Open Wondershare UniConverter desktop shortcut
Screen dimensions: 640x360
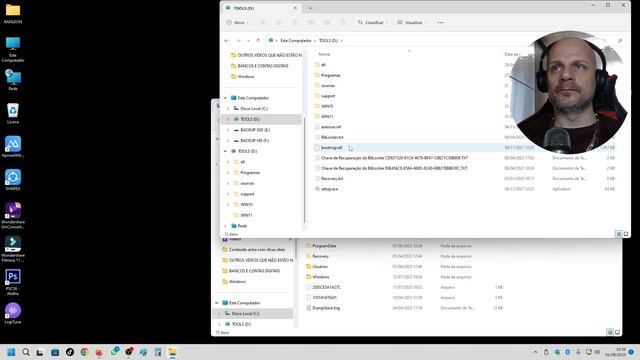pos(13,216)
